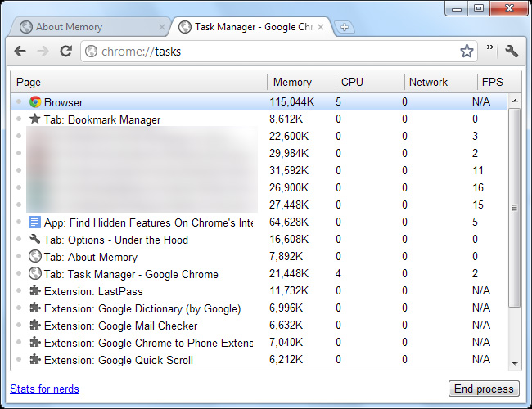Click the scroll down arrow of process list
Viewport: 532px width, 409px height.
(515, 363)
